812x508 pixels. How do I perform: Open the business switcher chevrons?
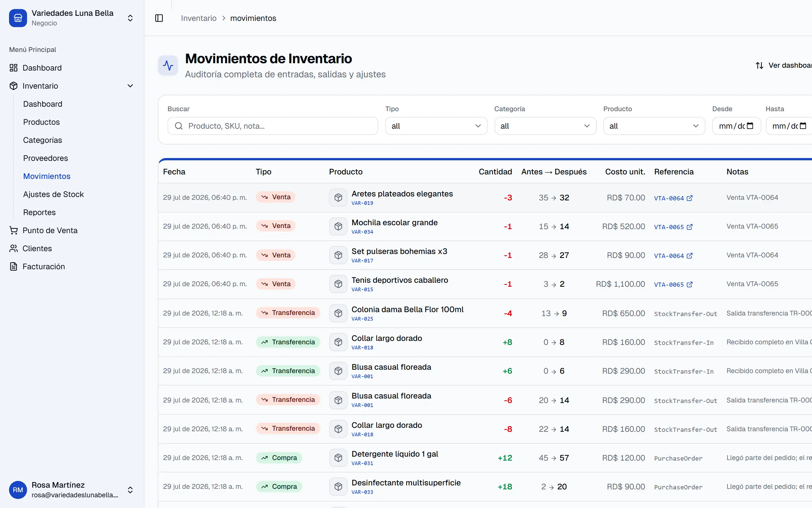[130, 18]
